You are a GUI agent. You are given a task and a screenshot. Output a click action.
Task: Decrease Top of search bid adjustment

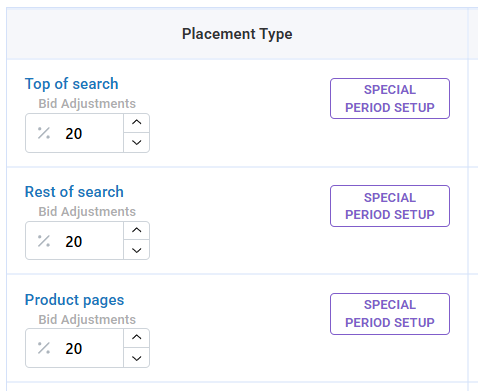click(x=137, y=143)
